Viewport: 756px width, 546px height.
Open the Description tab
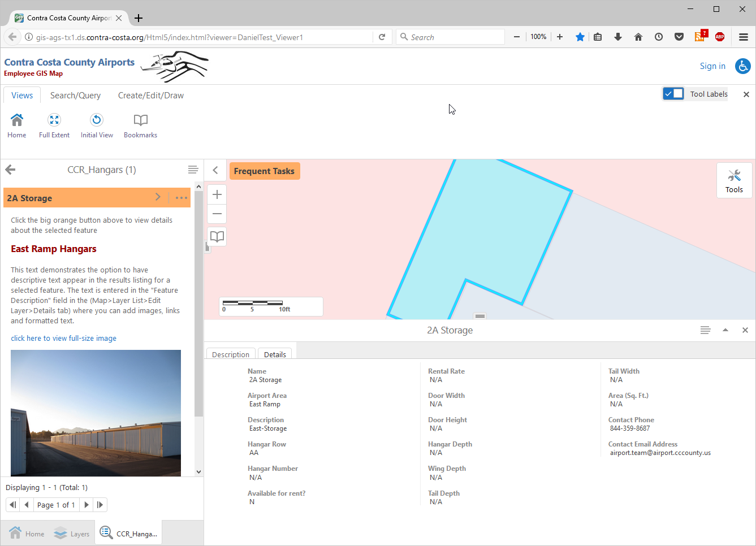[231, 354]
